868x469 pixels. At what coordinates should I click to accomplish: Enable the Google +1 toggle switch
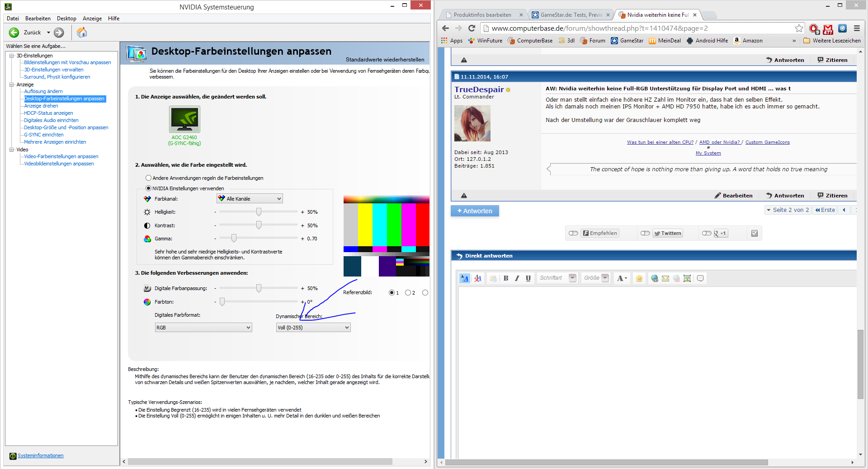pos(707,233)
